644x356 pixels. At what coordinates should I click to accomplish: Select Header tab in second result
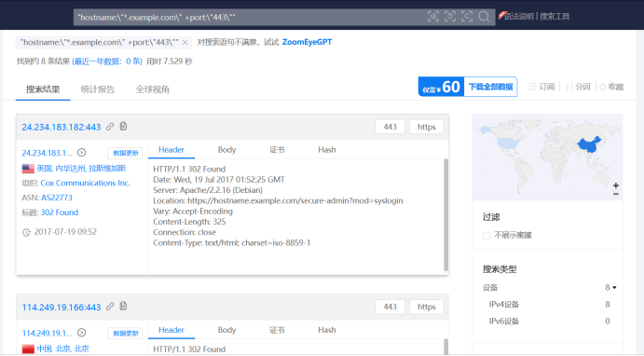[171, 330]
